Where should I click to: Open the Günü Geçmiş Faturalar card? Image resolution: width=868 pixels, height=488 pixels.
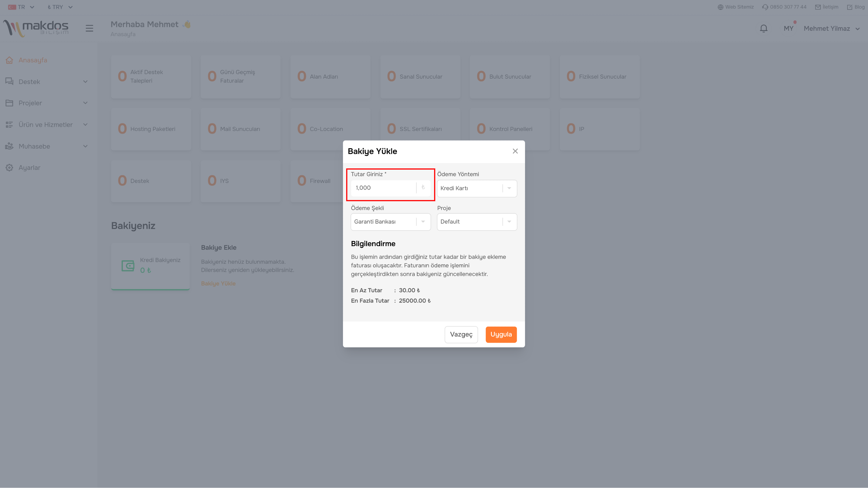coord(241,77)
